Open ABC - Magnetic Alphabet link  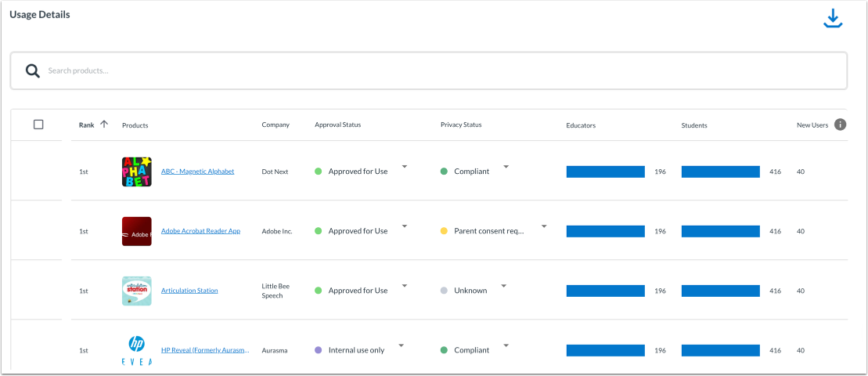coord(197,172)
